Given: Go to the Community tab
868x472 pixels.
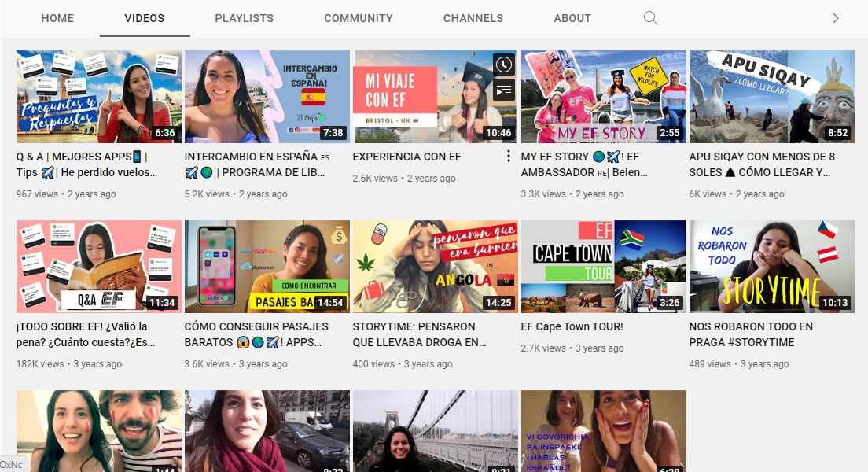Looking at the screenshot, I should [x=359, y=18].
